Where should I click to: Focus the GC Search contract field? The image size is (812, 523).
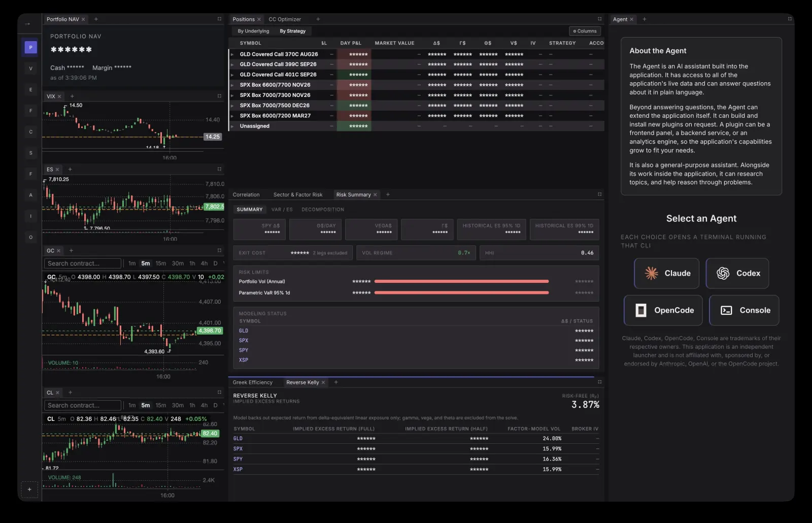coord(83,264)
